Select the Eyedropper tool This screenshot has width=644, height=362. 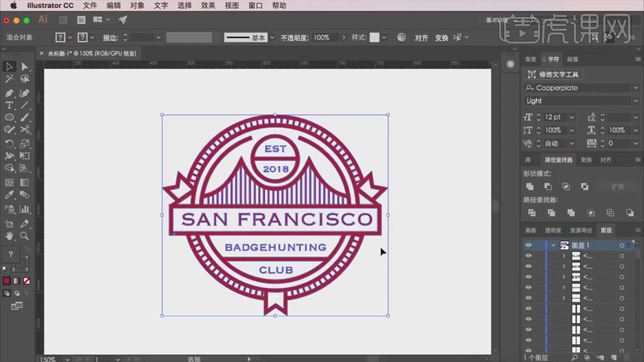tap(9, 196)
